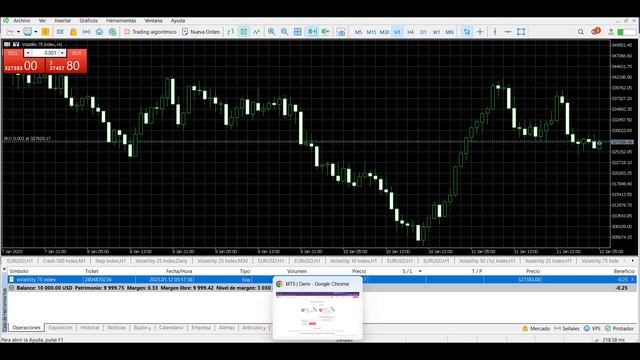The width and height of the screenshot is (640, 360).
Task: Toggle Trading algorítmico
Action: pos(150,31)
